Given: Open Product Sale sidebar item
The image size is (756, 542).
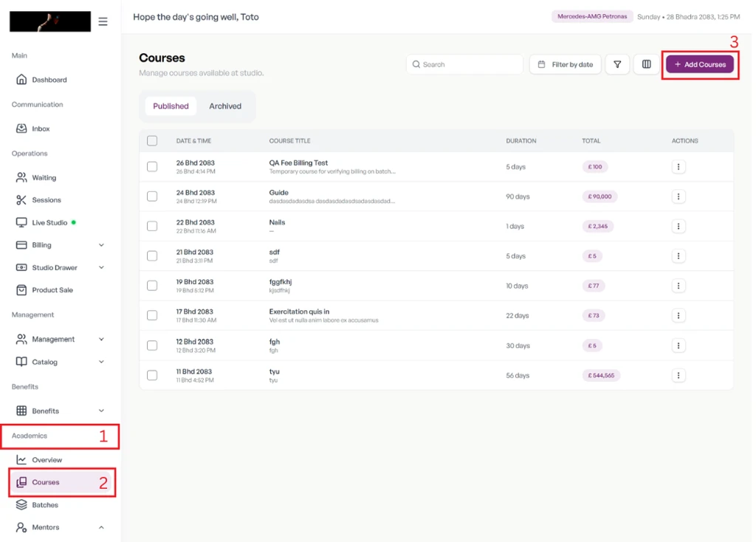Looking at the screenshot, I should [x=44, y=289].
